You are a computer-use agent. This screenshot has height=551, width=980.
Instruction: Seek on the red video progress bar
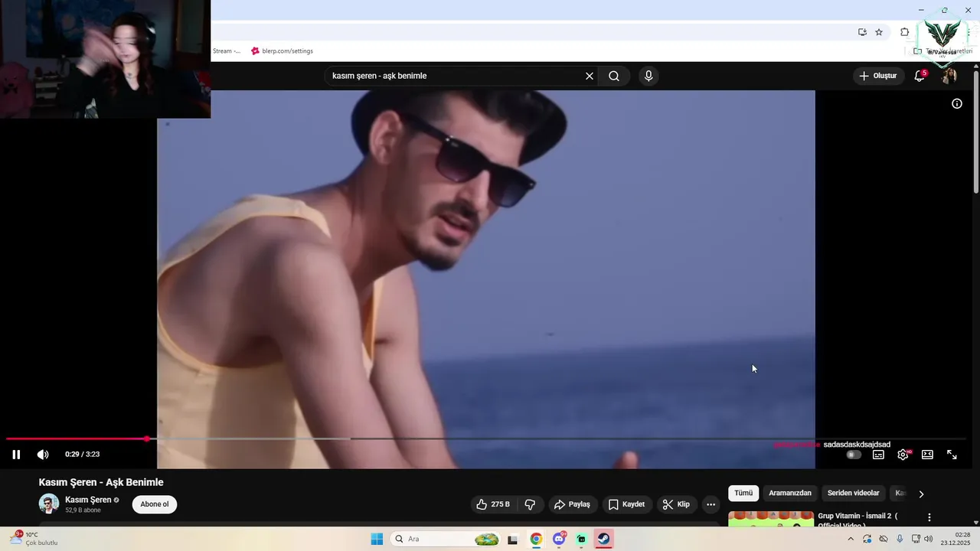click(x=76, y=439)
